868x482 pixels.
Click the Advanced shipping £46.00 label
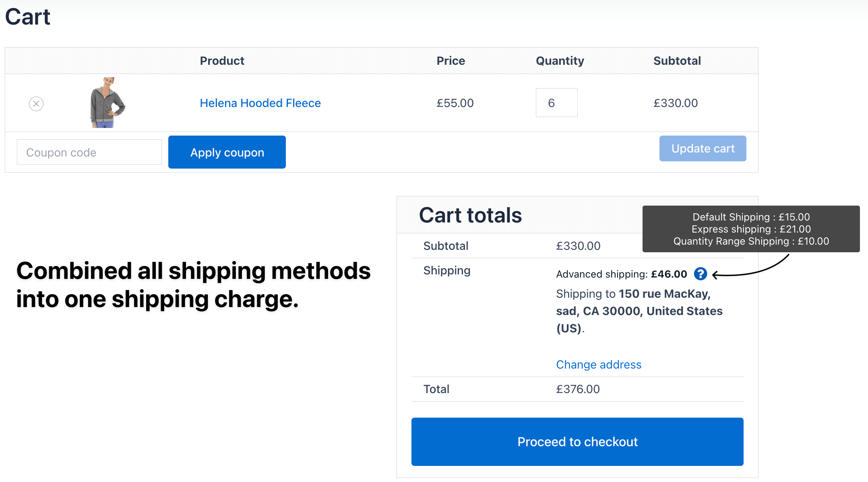click(x=621, y=274)
